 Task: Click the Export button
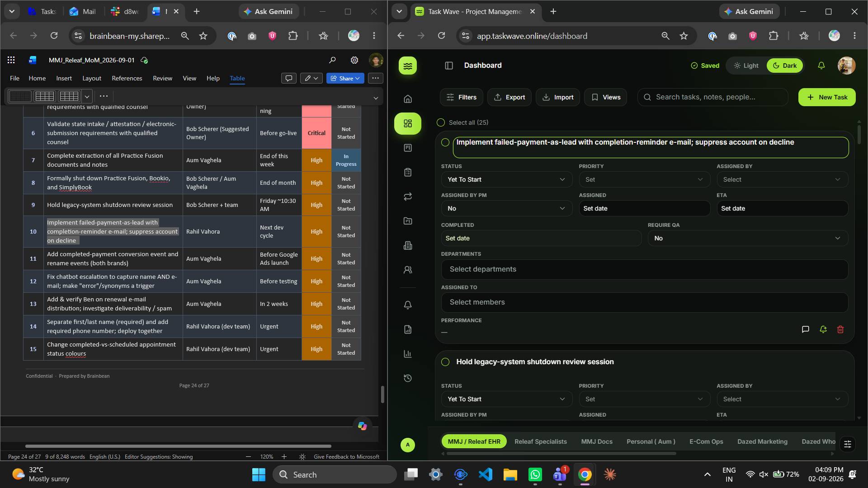(509, 97)
